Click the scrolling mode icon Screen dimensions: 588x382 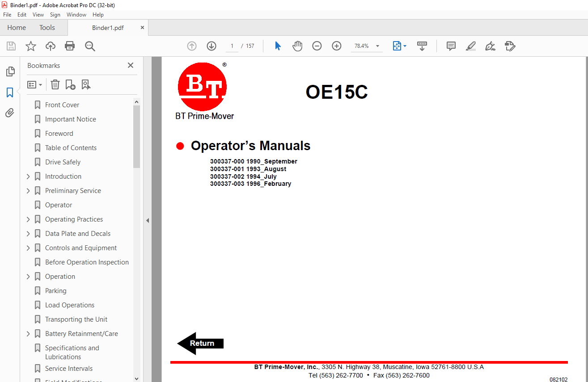422,46
